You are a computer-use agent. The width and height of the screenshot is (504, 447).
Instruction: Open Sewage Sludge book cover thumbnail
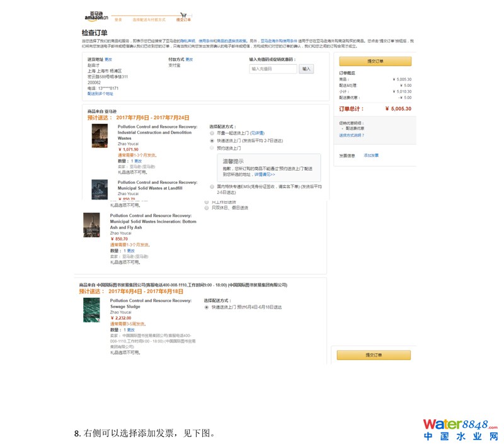coord(92,310)
